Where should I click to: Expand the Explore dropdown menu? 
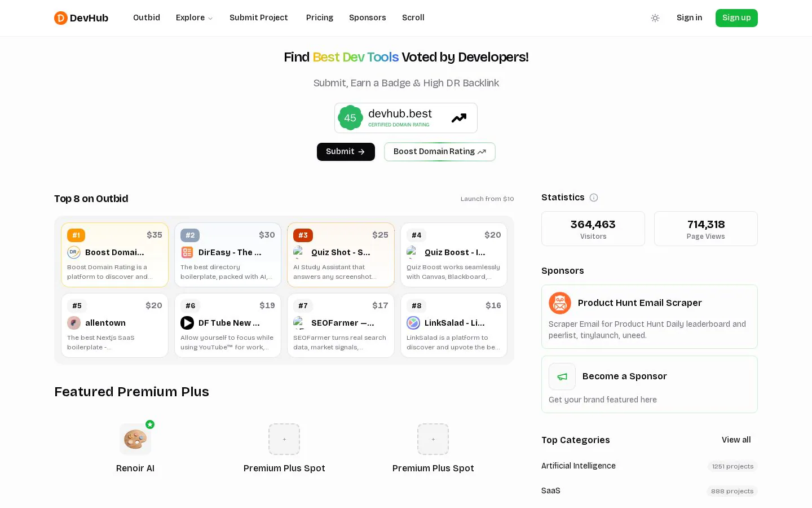(x=194, y=17)
